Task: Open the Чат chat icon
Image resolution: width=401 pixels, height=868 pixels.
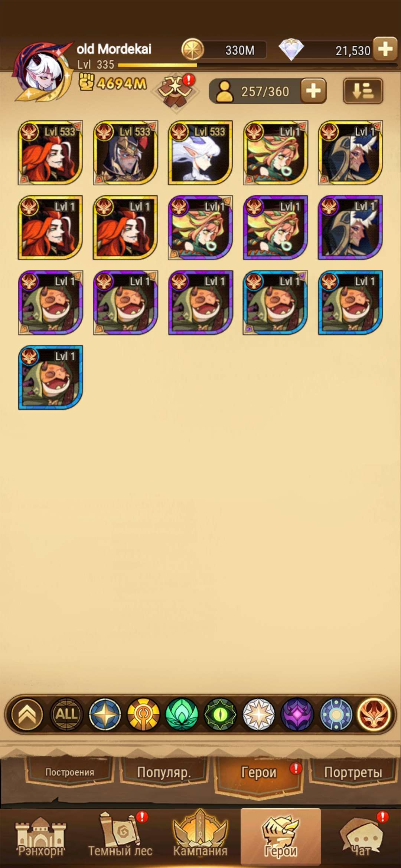Action: 361,837
